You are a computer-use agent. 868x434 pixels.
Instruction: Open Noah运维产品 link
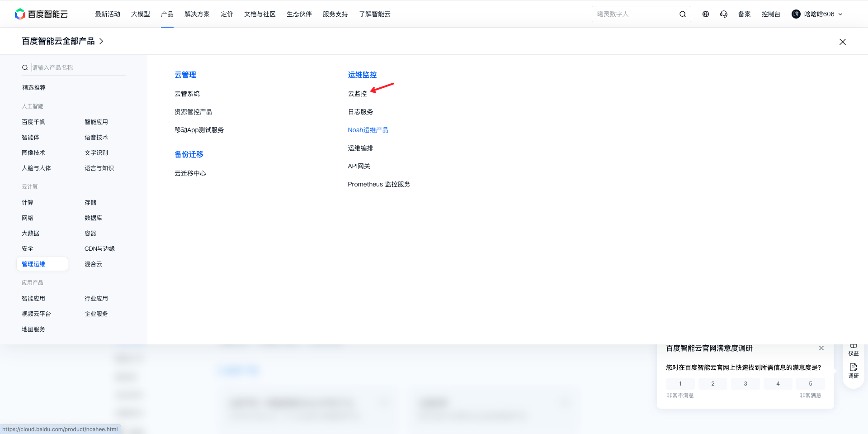pos(368,130)
